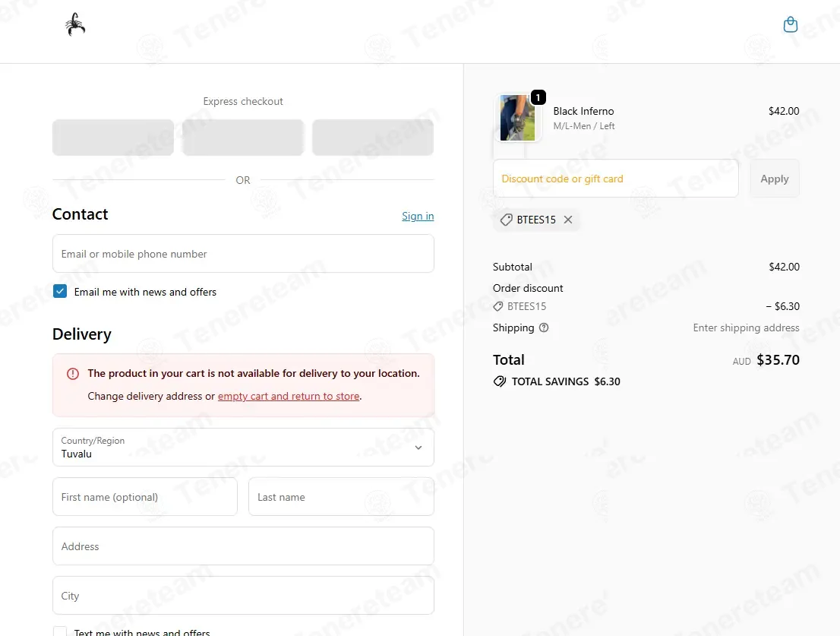Click the Enter shipping address text
This screenshot has width=840, height=636.
pyautogui.click(x=747, y=328)
